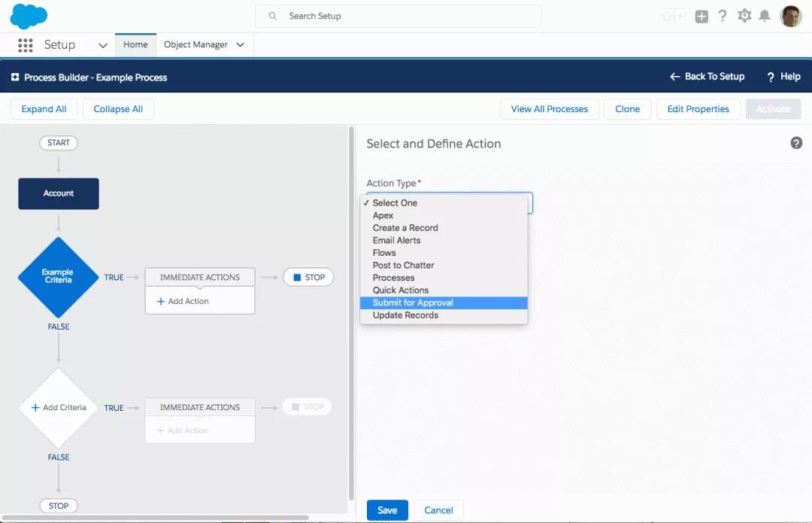Expand the Object Manager tab chevron
Viewport: 812px width, 523px height.
[x=241, y=45]
